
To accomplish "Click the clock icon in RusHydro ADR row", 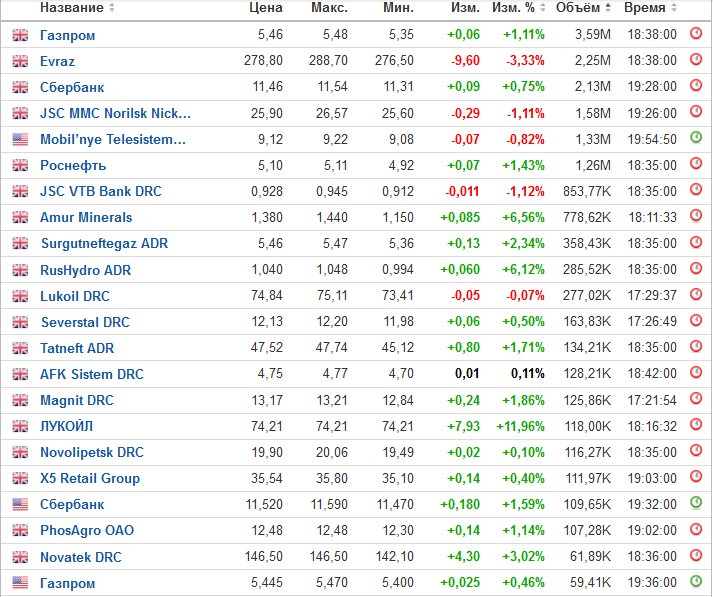I will tap(696, 268).
